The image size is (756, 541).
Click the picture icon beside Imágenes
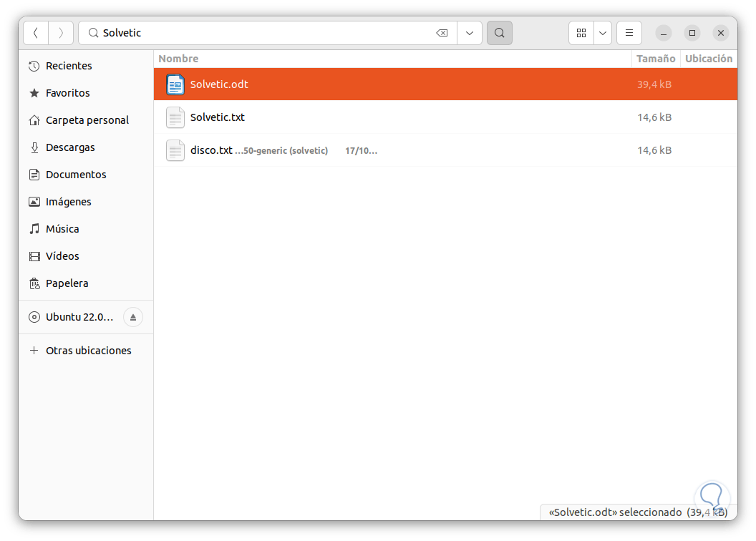pos(34,202)
